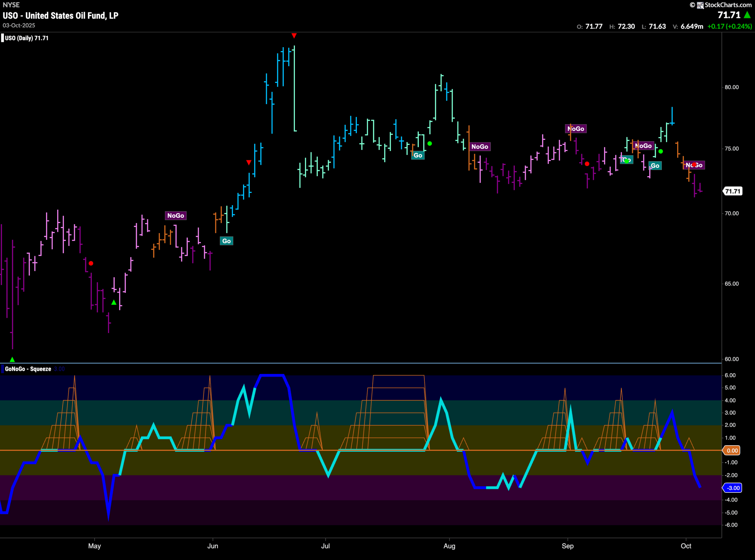Viewport: 755px width, 560px height.
Task: Click the low value 'L: 71.63'
Action: click(x=654, y=27)
